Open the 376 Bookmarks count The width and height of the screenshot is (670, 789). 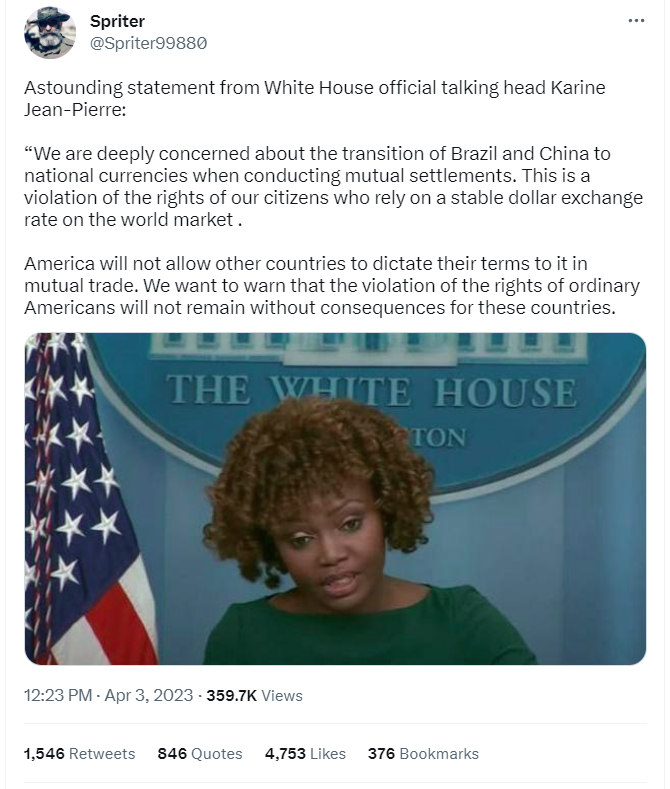(x=423, y=754)
